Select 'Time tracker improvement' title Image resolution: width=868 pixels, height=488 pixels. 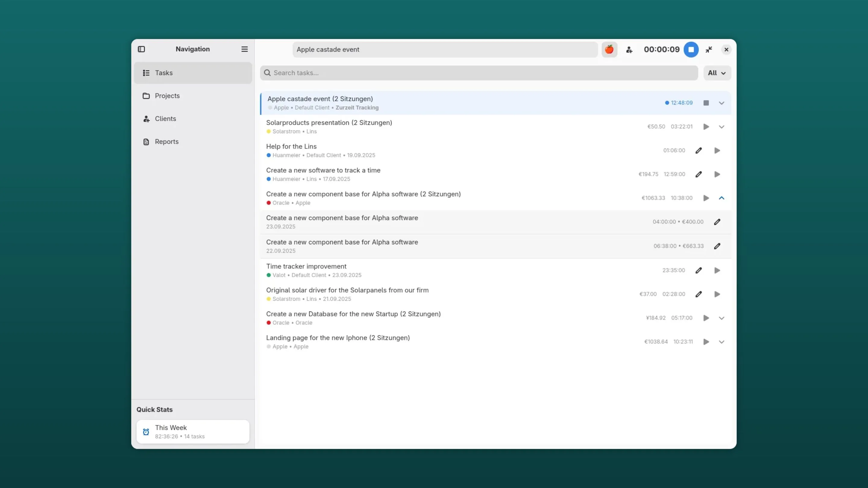pos(306,266)
